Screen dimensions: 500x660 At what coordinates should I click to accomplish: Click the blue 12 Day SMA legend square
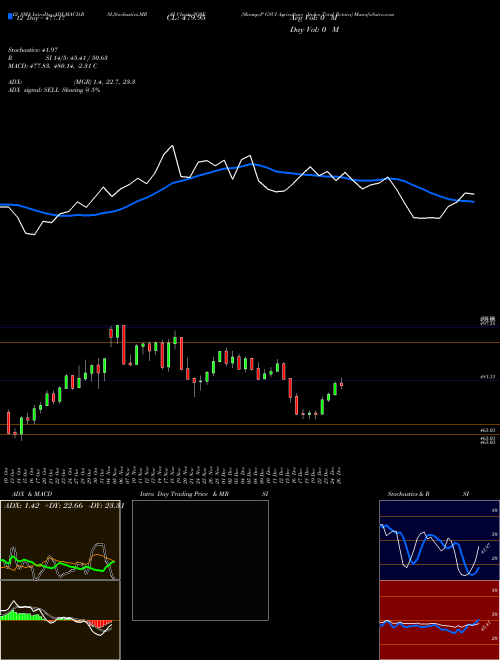click(10, 16)
